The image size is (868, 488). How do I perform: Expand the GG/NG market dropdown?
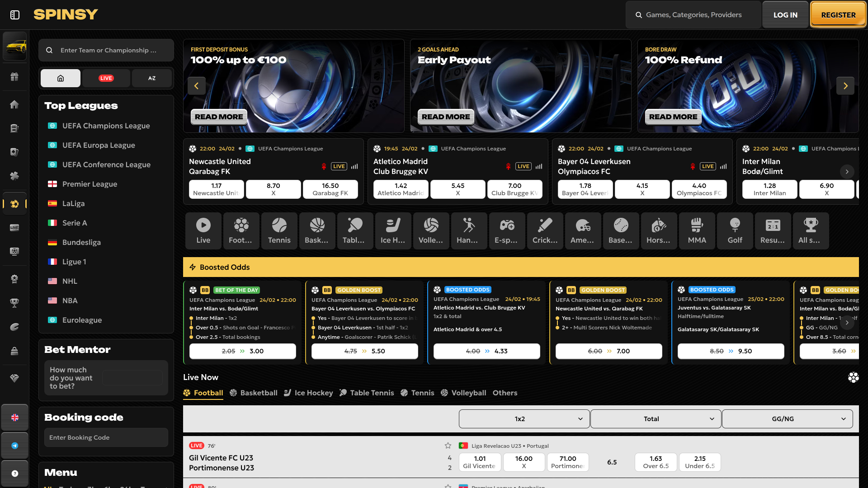point(787,419)
